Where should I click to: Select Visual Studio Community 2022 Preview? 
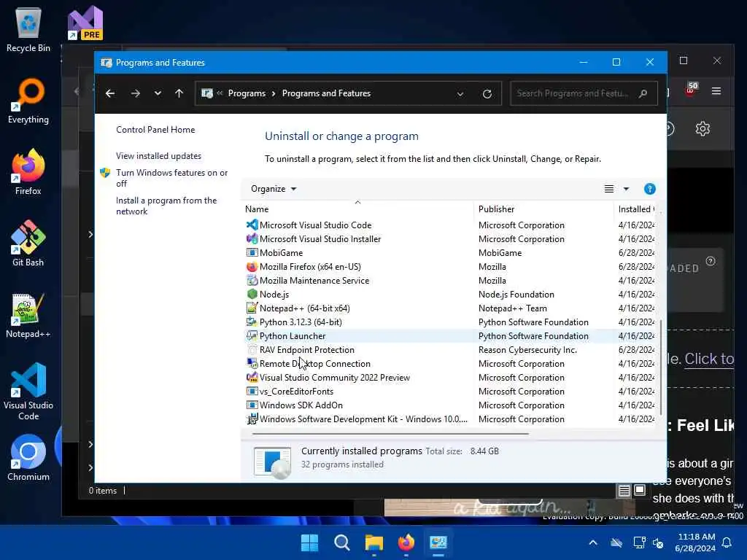[449, 377]
